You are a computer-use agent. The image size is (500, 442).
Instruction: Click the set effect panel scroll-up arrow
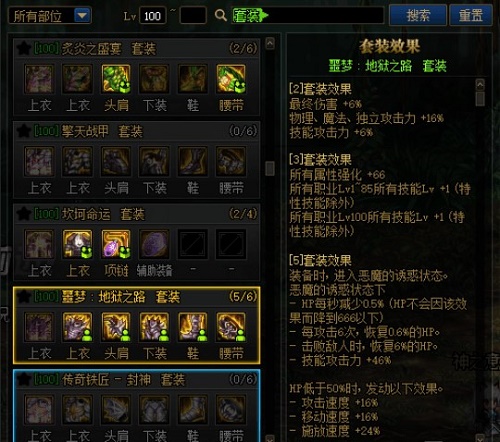pyautogui.click(x=480, y=85)
